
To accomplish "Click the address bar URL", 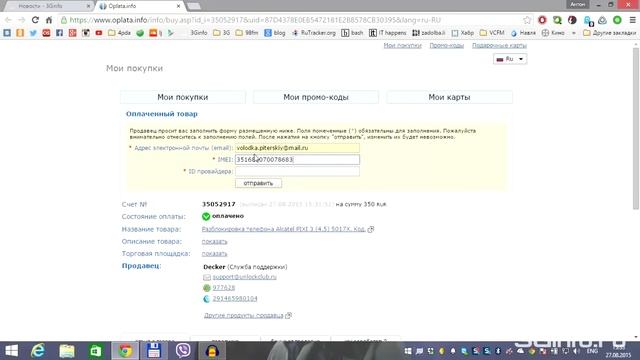I will pyautogui.click(x=255, y=20).
